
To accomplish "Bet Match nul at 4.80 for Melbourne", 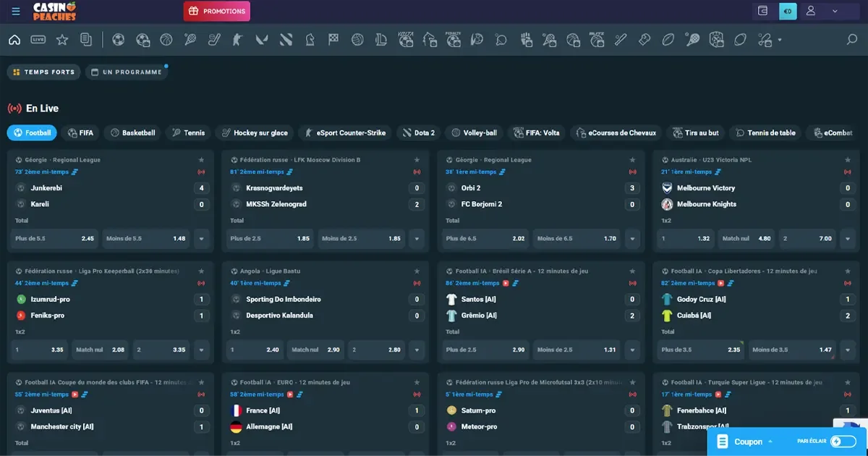I will pos(746,238).
